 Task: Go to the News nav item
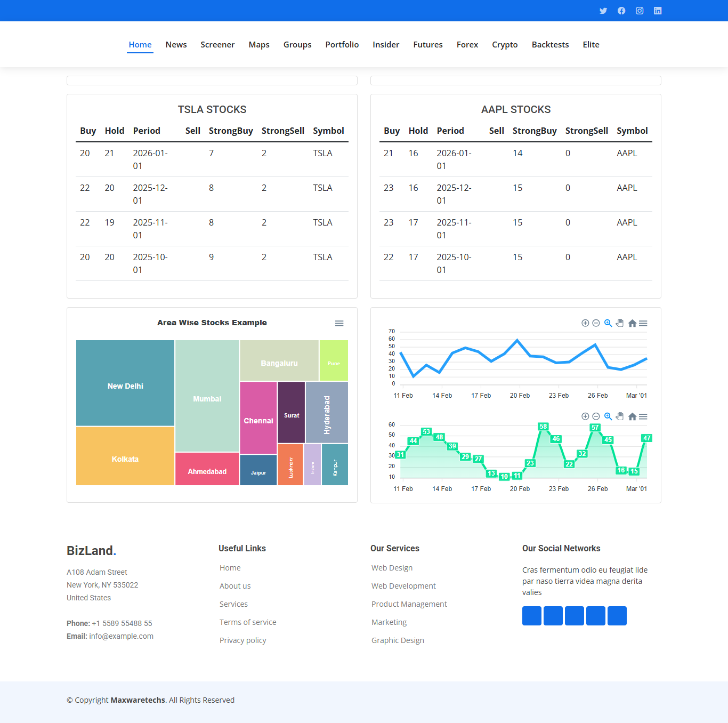pos(176,45)
